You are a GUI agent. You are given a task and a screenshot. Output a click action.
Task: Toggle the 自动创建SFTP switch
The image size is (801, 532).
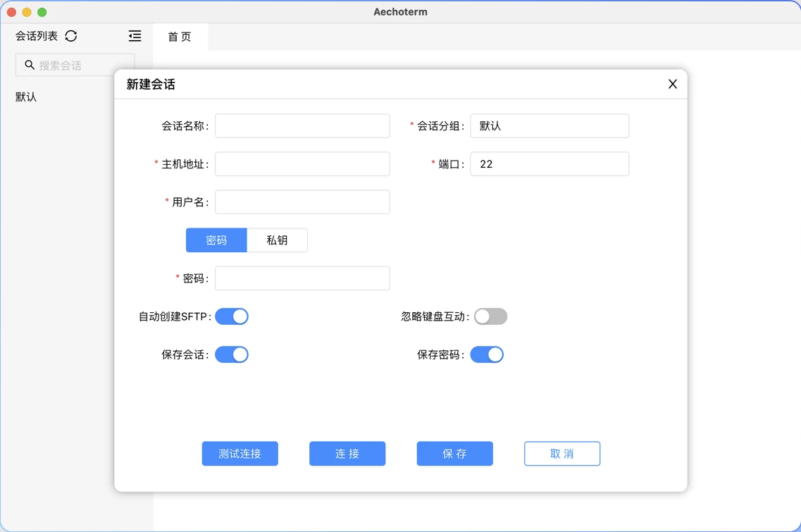232,316
